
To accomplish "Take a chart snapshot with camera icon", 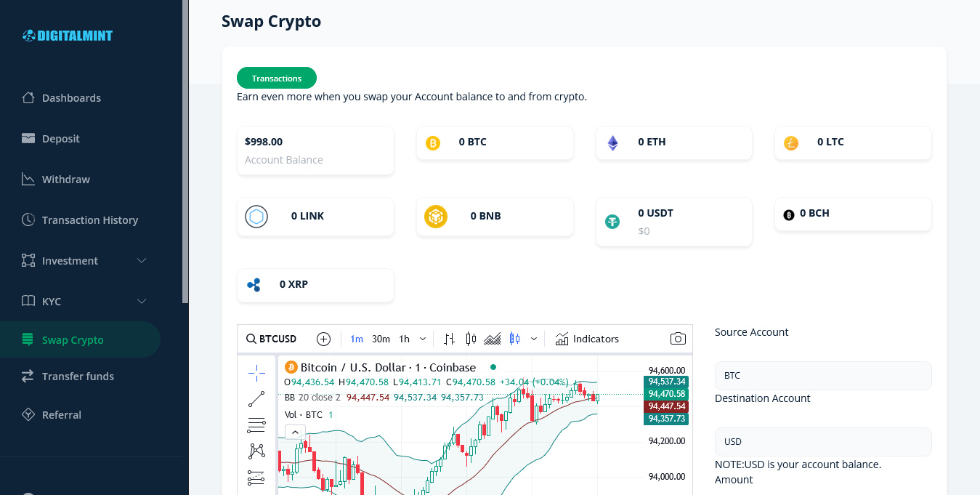I will [x=678, y=339].
